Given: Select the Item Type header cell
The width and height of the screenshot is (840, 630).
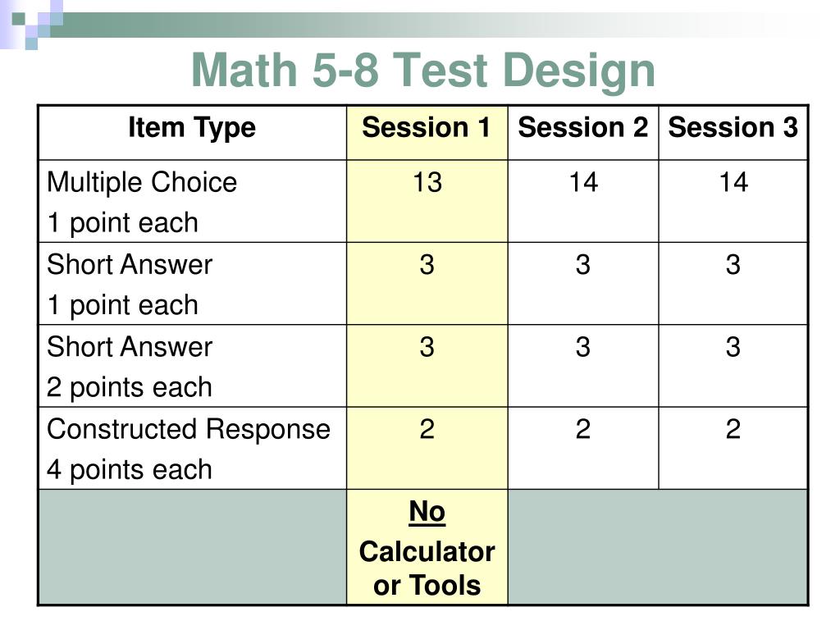Looking at the screenshot, I should (x=192, y=133).
